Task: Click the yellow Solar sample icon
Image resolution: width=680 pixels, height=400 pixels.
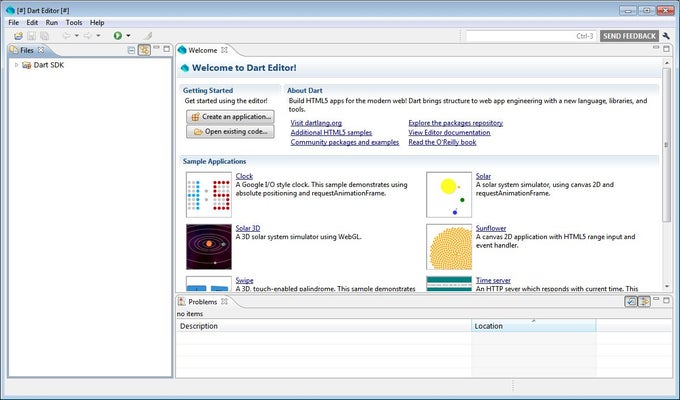Action: pos(448,194)
